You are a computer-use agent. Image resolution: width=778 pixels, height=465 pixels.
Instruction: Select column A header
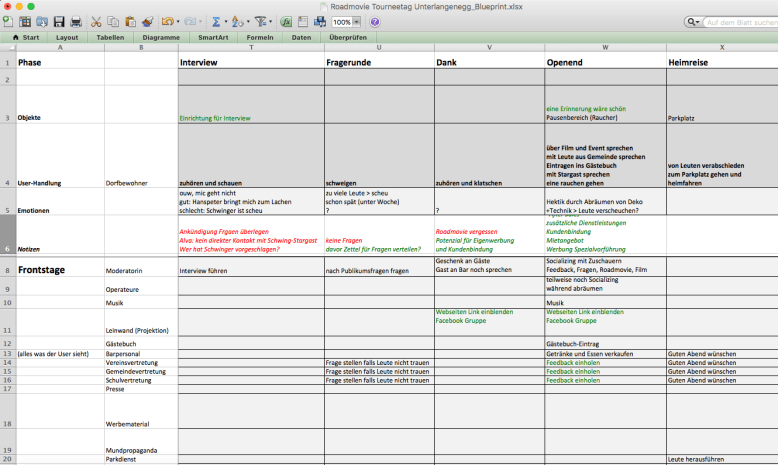coord(60,48)
